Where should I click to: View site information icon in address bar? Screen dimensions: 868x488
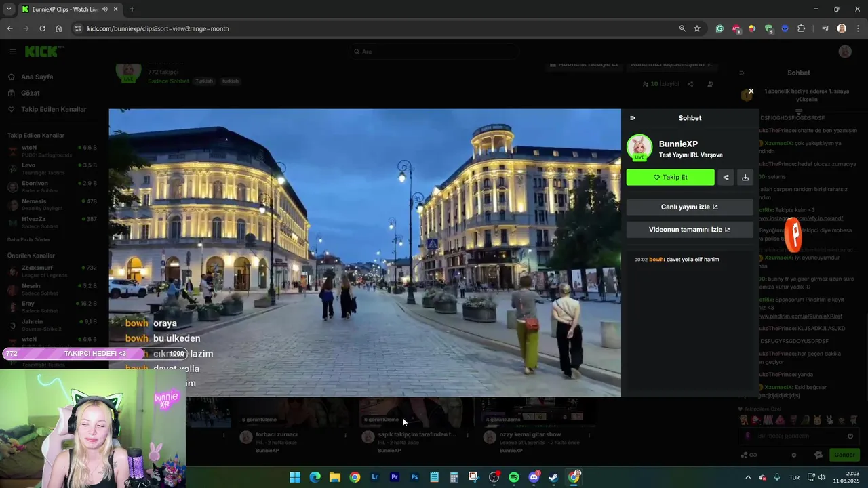77,28
